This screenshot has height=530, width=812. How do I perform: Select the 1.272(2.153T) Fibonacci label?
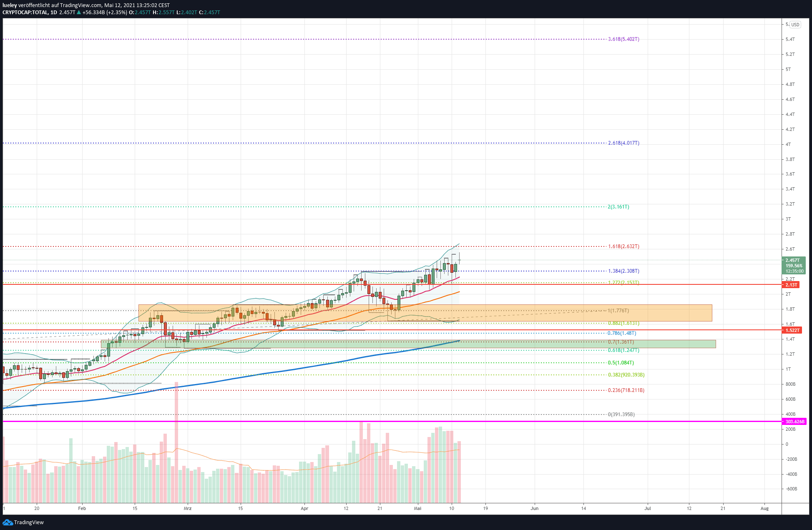(623, 283)
